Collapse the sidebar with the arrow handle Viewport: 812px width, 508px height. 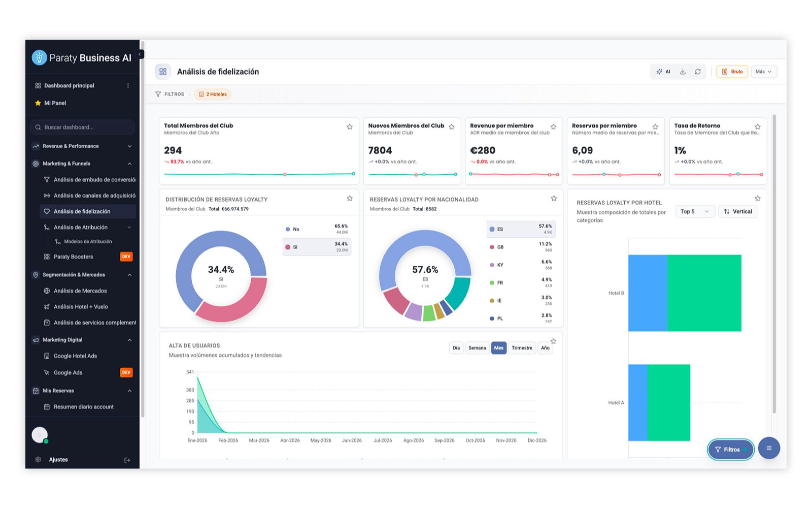tap(140, 54)
